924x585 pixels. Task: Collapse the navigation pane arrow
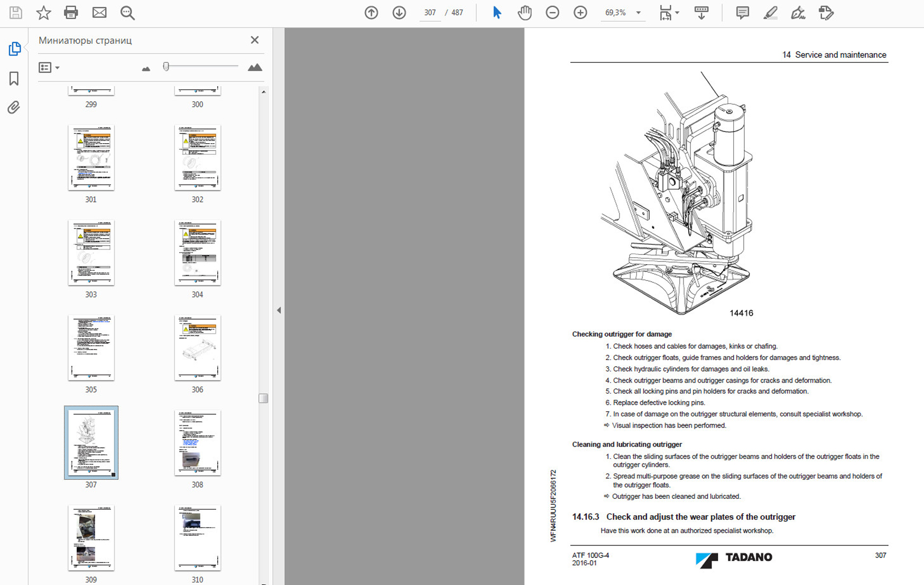(x=279, y=310)
